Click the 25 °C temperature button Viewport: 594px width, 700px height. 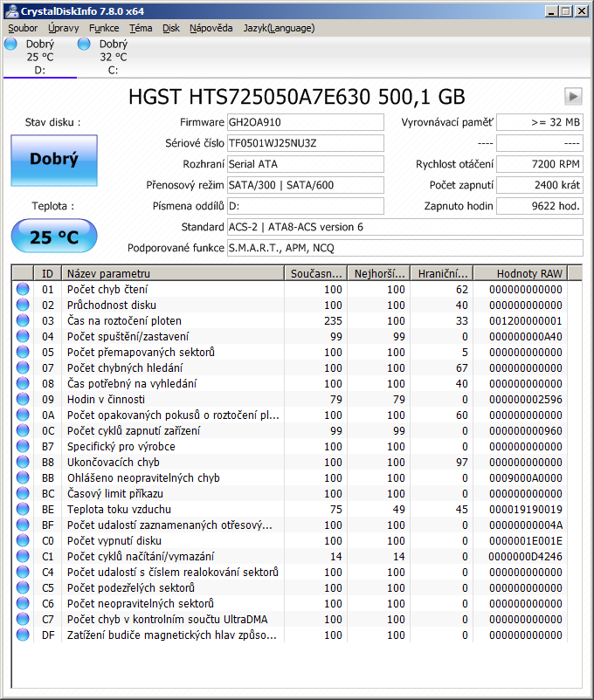54,237
